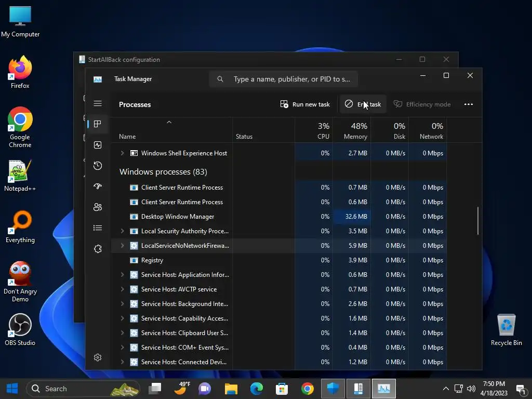Open File Explorer from the taskbar
Screen dimensions: 532x399
coord(231,389)
